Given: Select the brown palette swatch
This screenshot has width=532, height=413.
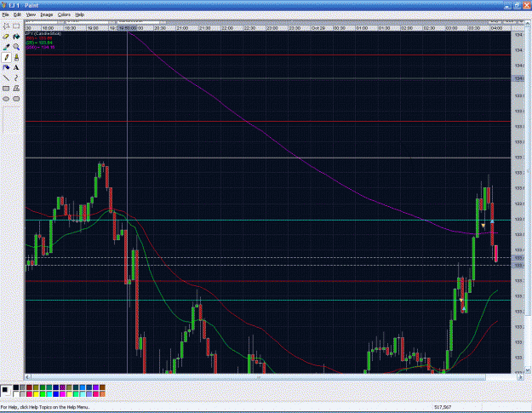Looking at the screenshot, I should coord(102,387).
